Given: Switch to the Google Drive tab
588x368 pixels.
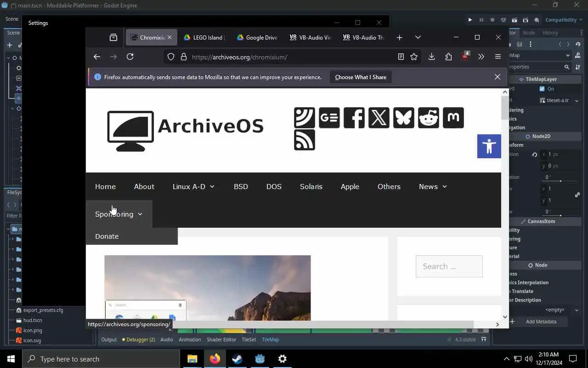Looking at the screenshot, I should [257, 37].
